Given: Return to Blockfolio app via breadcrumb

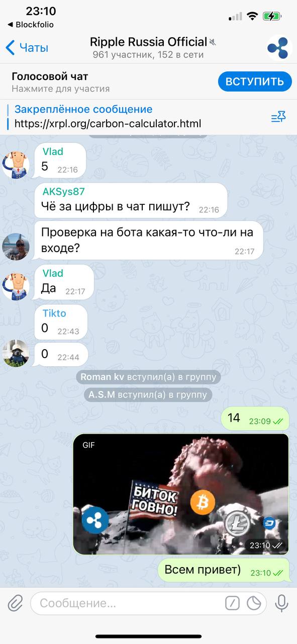Looking at the screenshot, I should (31, 25).
